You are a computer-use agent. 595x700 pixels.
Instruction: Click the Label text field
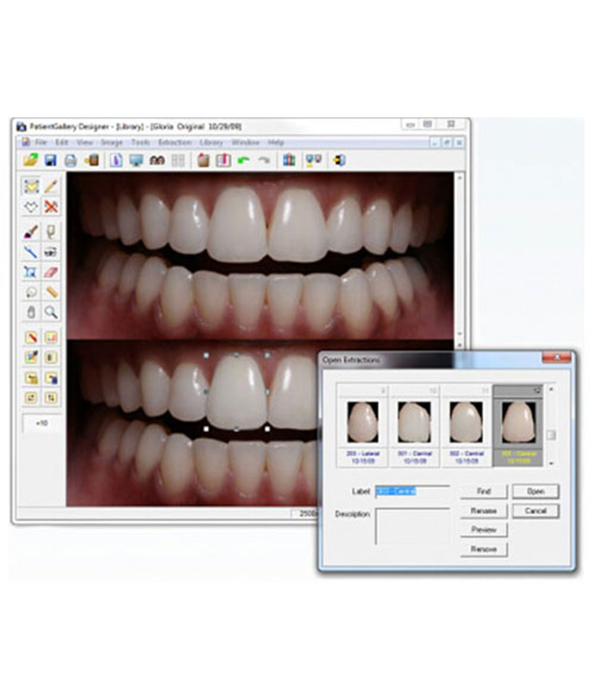[x=412, y=491]
